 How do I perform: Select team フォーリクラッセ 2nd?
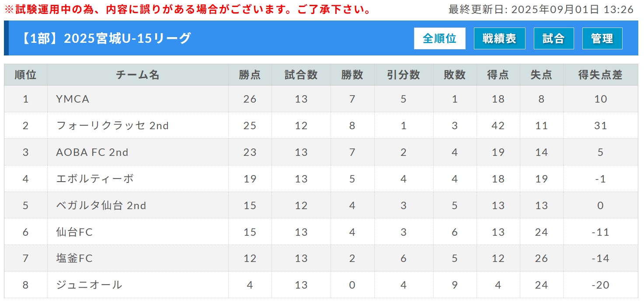point(112,126)
